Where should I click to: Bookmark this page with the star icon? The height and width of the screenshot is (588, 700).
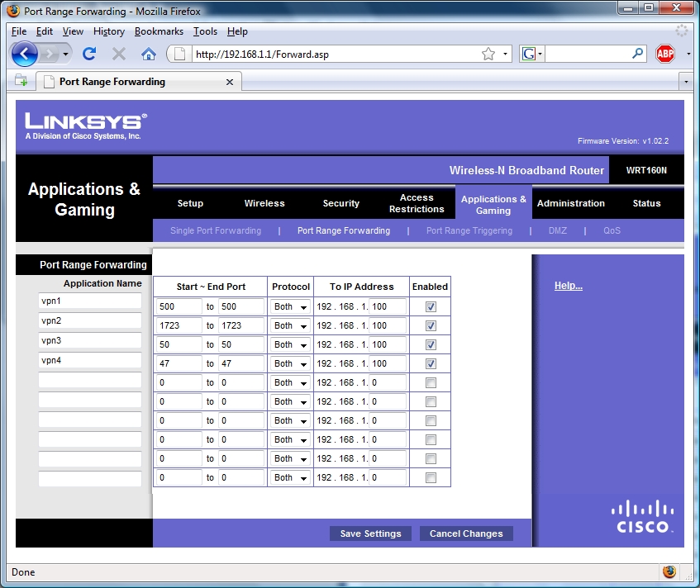488,54
